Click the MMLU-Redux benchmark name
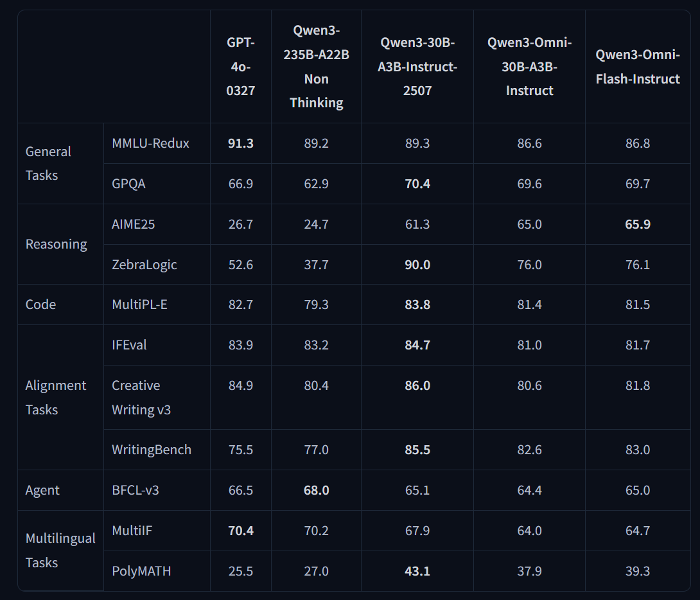This screenshot has width=700, height=600. (150, 143)
